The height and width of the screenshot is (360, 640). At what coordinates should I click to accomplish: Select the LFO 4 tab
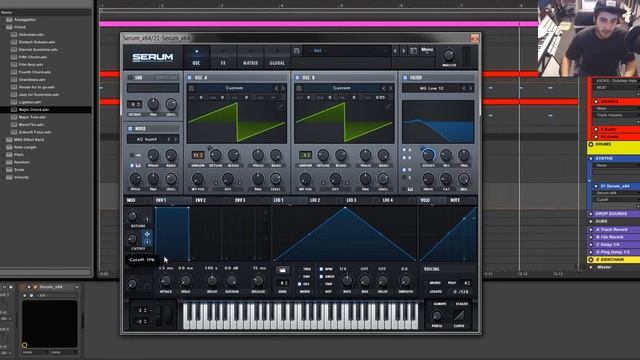tap(388, 200)
